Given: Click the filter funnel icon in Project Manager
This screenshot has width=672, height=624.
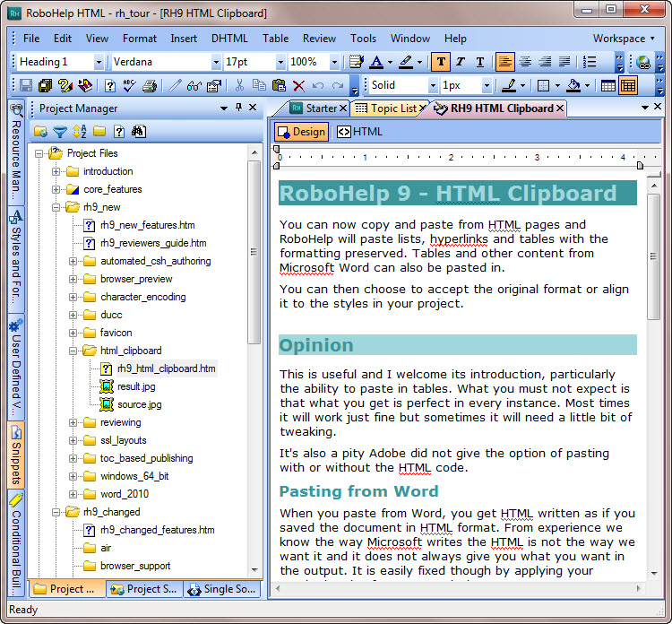Looking at the screenshot, I should 59,132.
